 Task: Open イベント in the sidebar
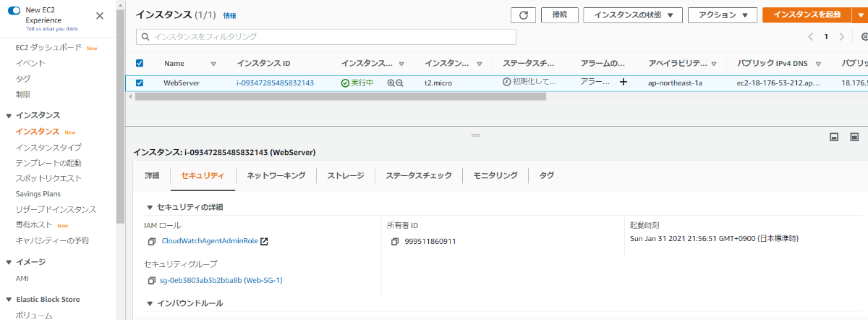point(30,63)
